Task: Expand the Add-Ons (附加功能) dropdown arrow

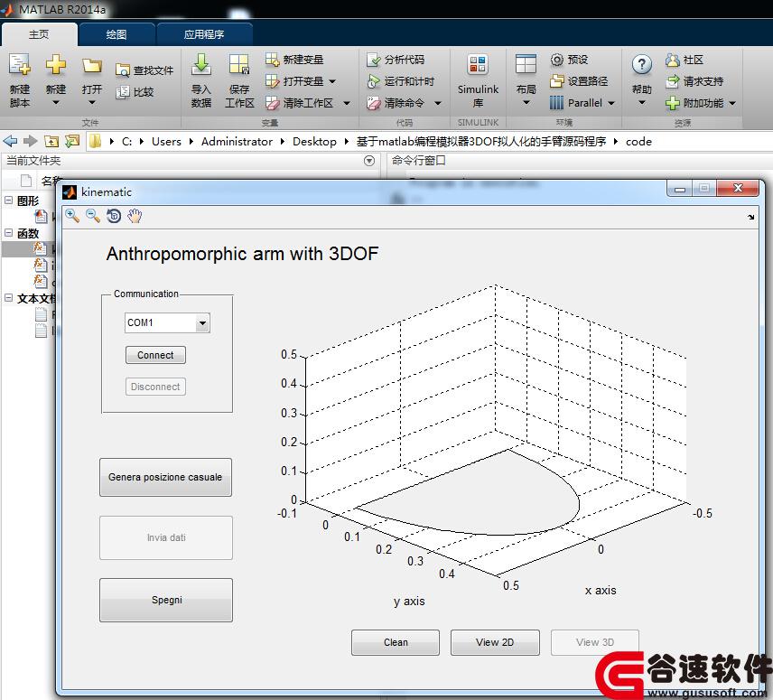Action: click(x=732, y=103)
